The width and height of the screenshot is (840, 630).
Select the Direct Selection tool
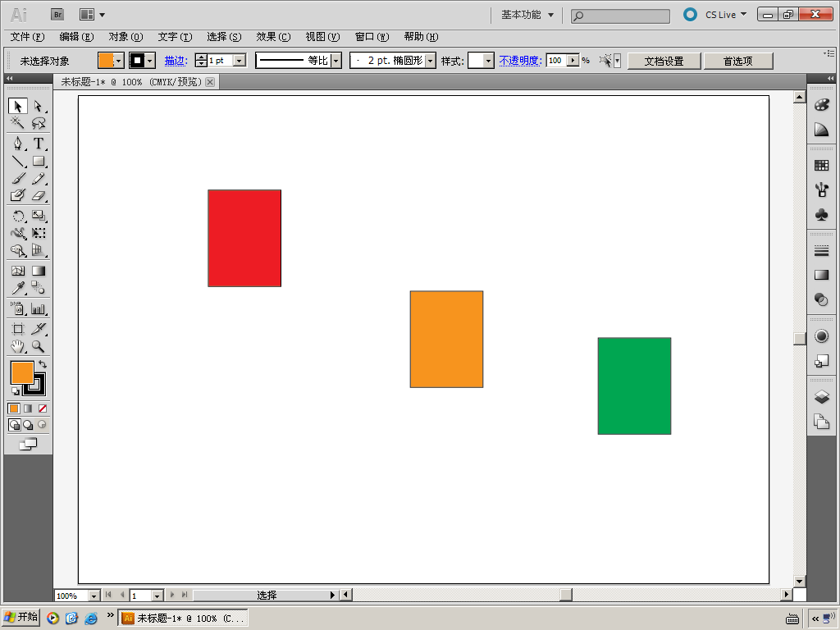click(38, 106)
